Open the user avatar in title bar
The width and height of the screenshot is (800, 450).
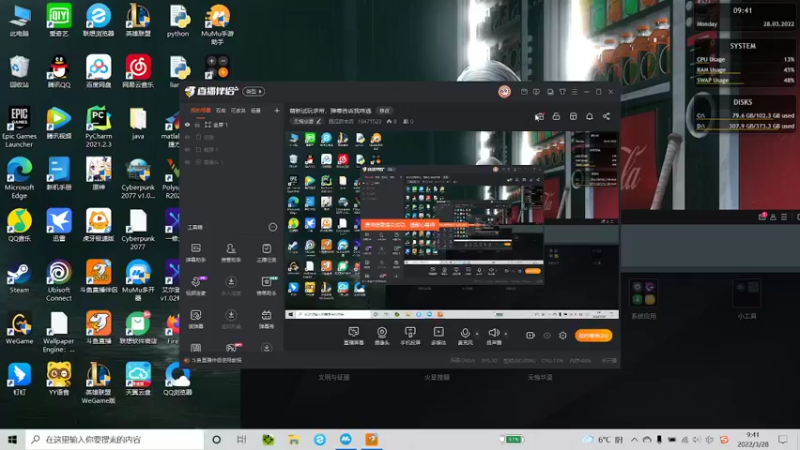pyautogui.click(x=504, y=91)
